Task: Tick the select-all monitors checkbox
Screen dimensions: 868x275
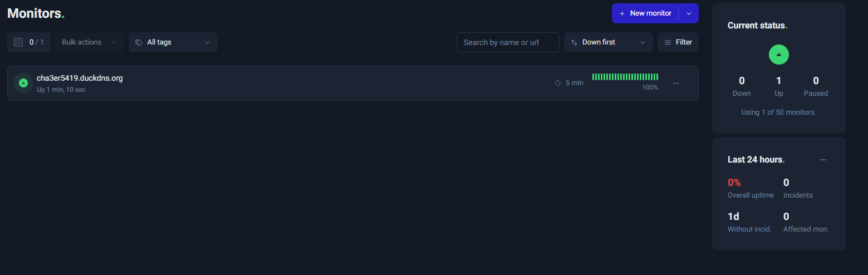Action: coord(18,42)
